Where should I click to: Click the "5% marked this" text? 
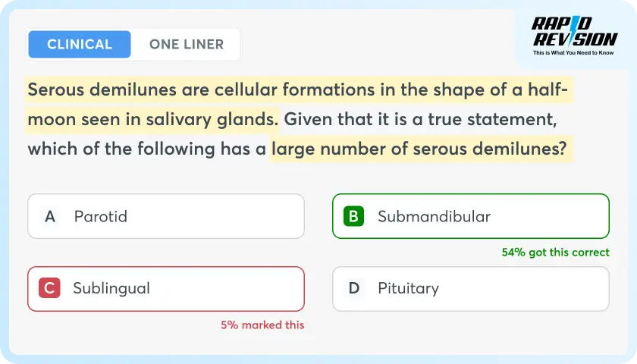coord(262,325)
